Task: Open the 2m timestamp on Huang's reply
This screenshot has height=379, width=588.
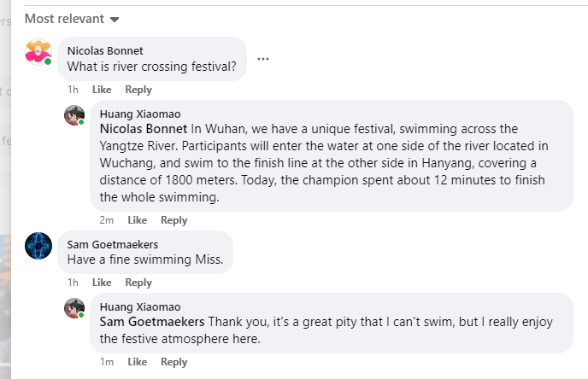Action: click(107, 220)
